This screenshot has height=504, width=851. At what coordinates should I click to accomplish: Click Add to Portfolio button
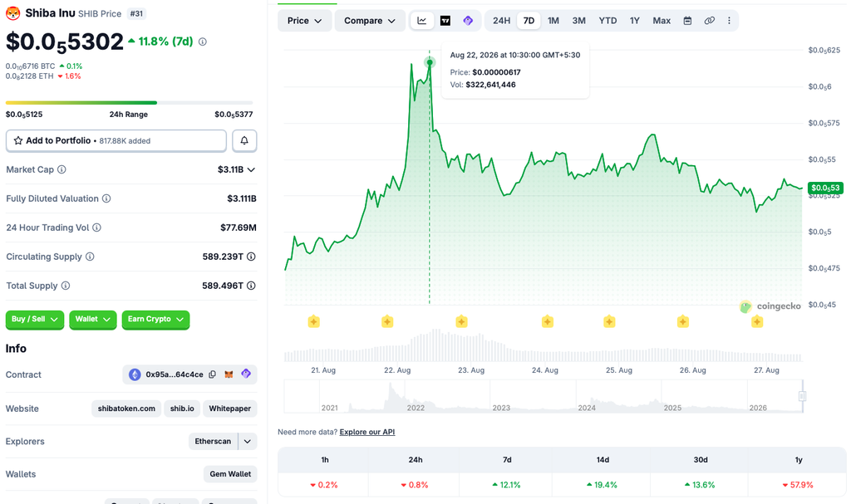116,140
